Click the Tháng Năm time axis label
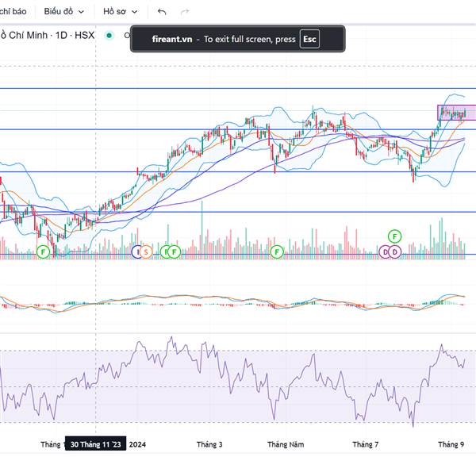This screenshot has height=476, width=476. 286,445
